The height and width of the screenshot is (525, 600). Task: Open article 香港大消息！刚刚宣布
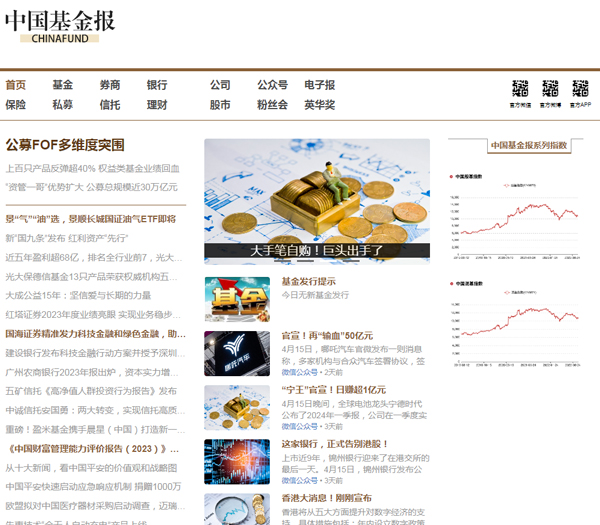pos(326,498)
